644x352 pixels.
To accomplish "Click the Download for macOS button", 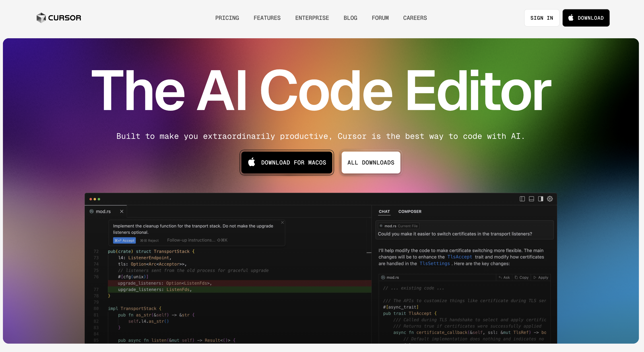I will (x=287, y=162).
